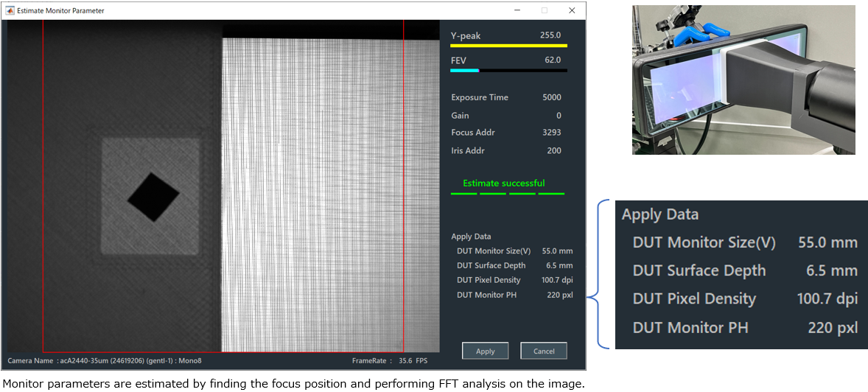Click the Estimate successful status text
The width and height of the screenshot is (868, 392).
504,183
